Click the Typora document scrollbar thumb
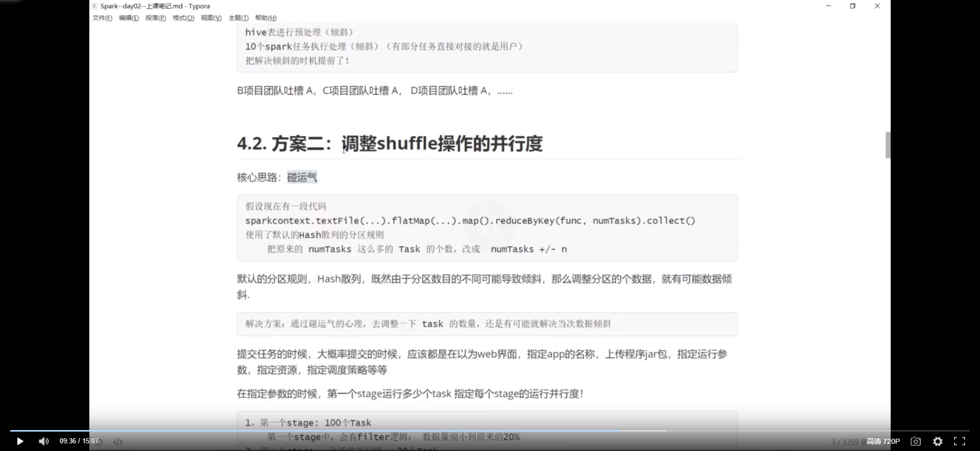Viewport: 980px width, 451px height. point(888,145)
